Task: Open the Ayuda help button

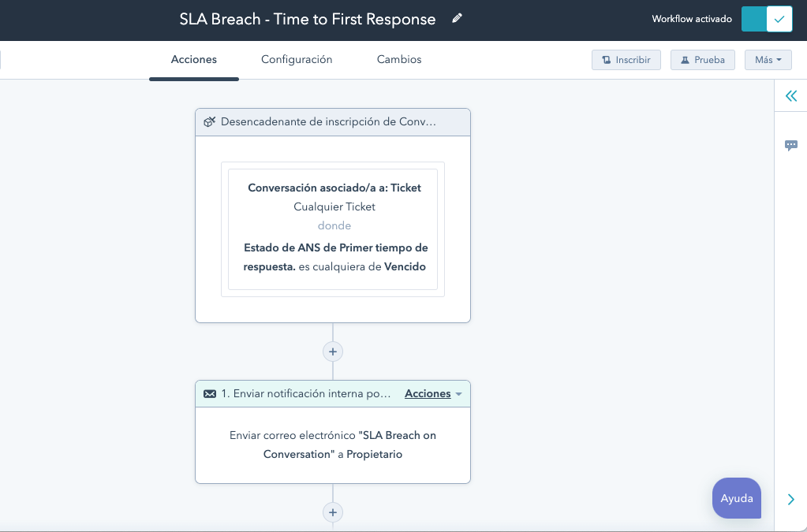Action: (737, 498)
